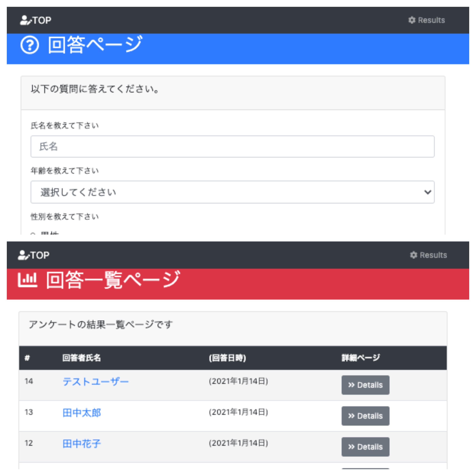
Task: Click the gear icon next to Results in the lower navbar
Action: [413, 255]
